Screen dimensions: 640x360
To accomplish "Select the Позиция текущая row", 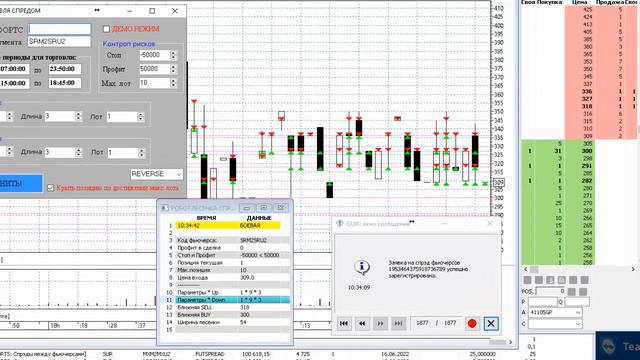I will 233,262.
